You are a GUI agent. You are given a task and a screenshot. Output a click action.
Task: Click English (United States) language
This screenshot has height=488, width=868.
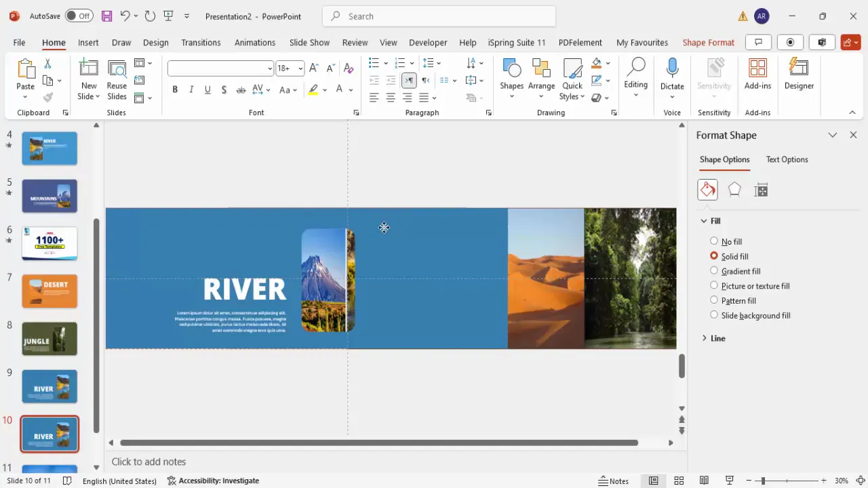point(119,481)
